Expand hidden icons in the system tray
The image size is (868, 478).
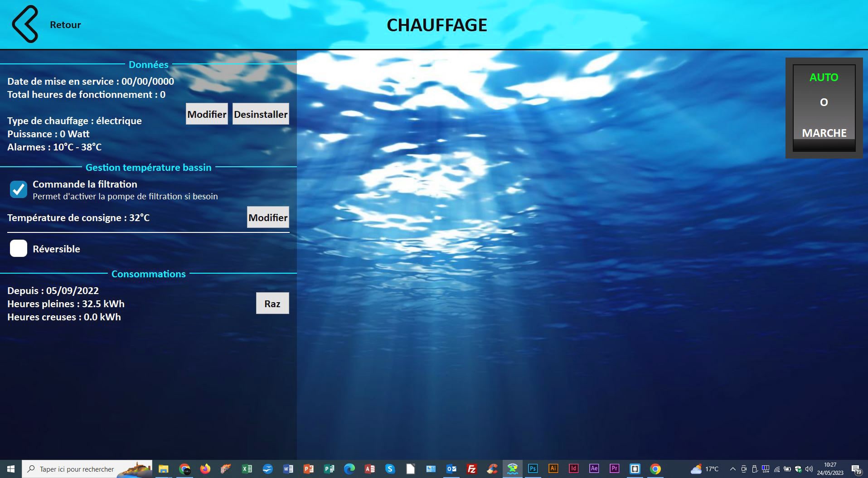click(732, 469)
